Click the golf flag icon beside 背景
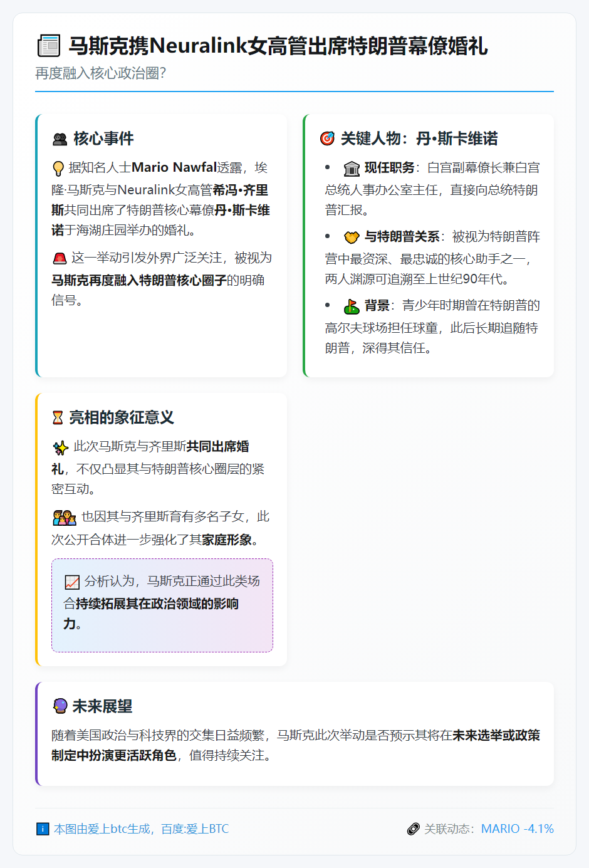 [x=352, y=306]
